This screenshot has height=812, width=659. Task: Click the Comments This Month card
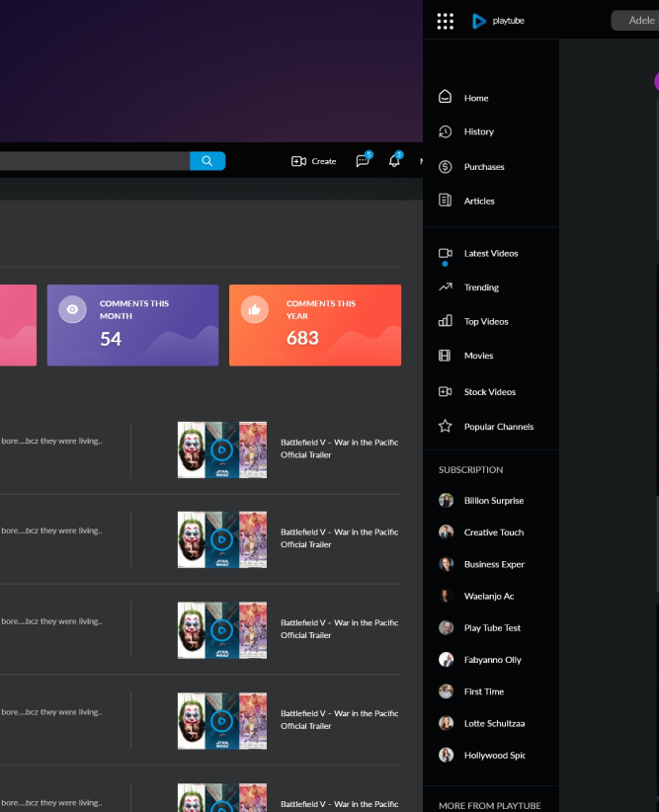pyautogui.click(x=132, y=325)
